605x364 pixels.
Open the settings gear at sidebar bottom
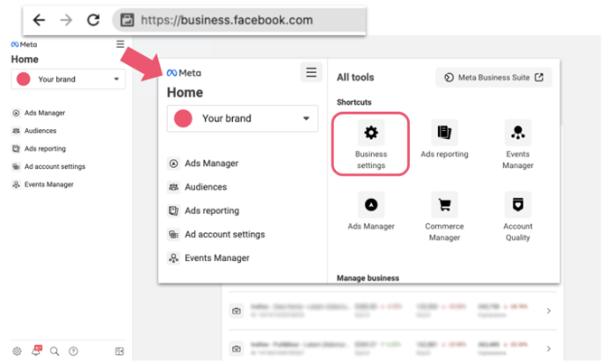click(x=16, y=351)
